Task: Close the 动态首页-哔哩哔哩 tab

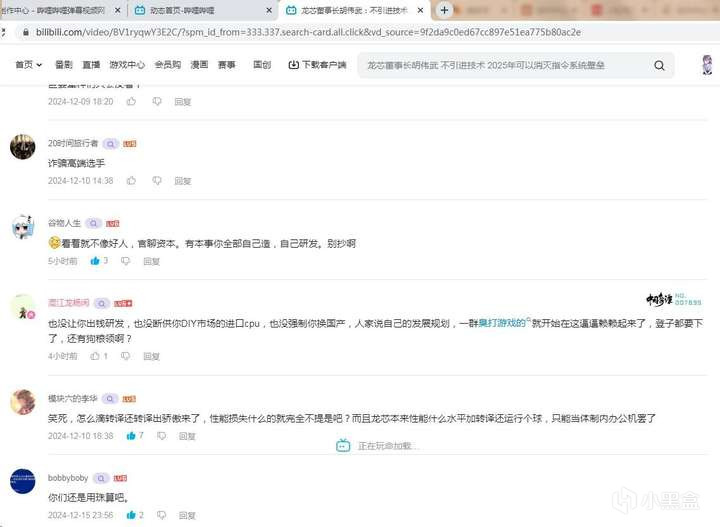Action: pyautogui.click(x=269, y=10)
